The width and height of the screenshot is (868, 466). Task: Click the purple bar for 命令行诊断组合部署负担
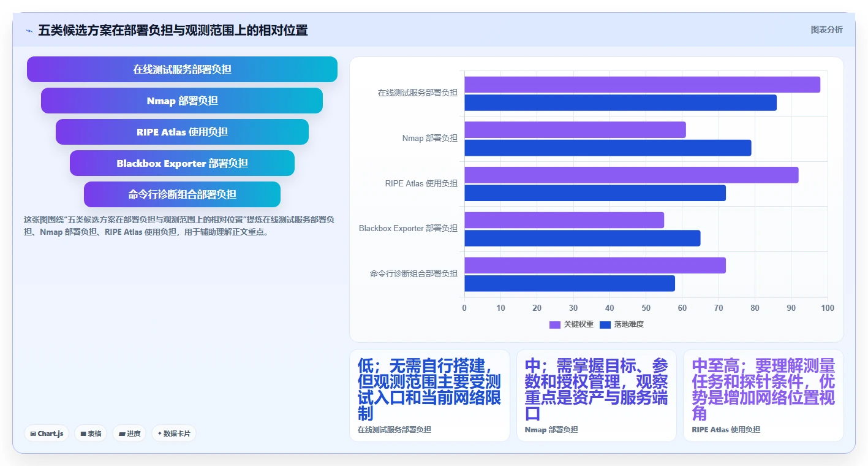[x=595, y=265]
